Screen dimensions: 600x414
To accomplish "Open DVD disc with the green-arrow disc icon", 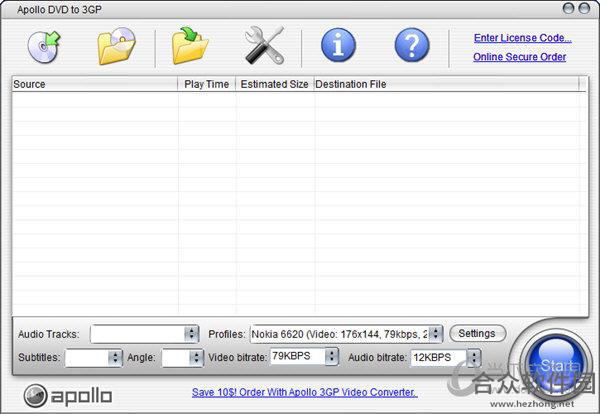I will [44, 47].
